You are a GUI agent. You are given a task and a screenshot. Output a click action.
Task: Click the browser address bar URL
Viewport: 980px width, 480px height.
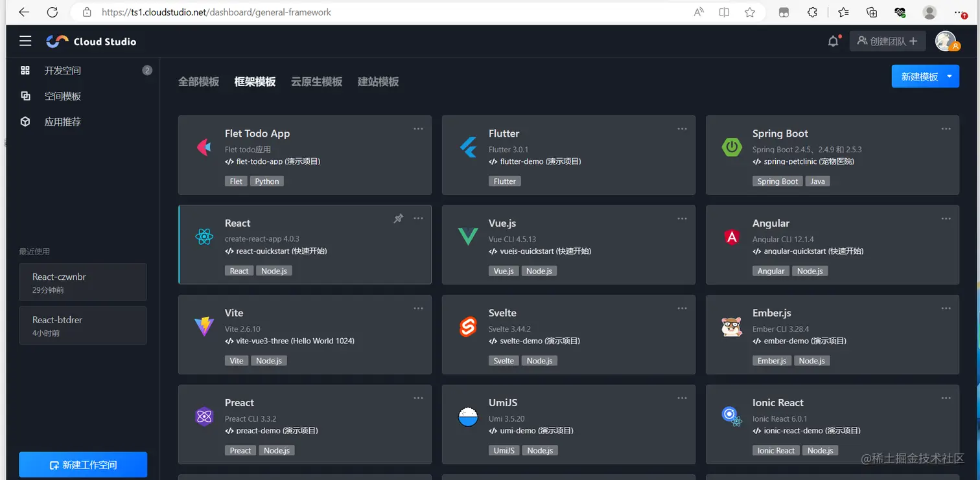(x=217, y=12)
